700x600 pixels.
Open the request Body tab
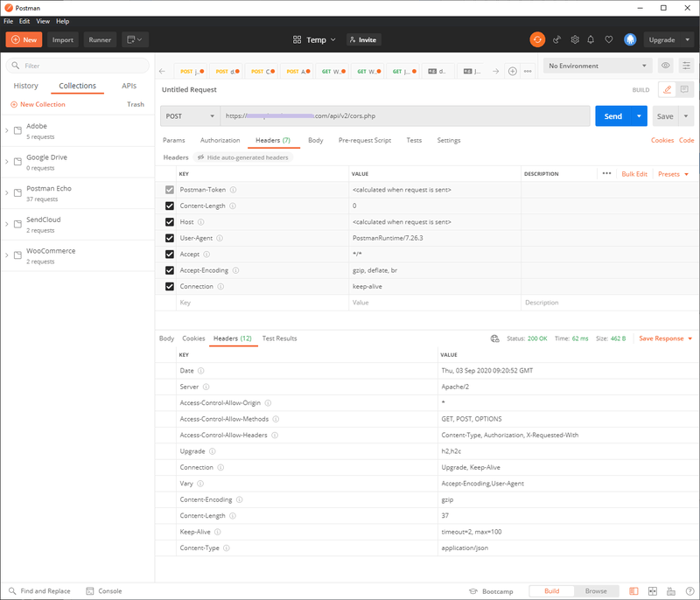pyautogui.click(x=315, y=140)
